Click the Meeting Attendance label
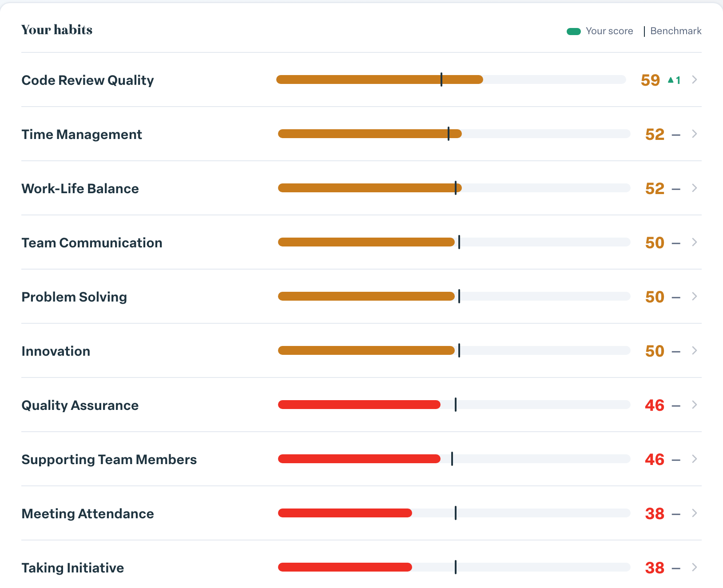 click(x=87, y=514)
